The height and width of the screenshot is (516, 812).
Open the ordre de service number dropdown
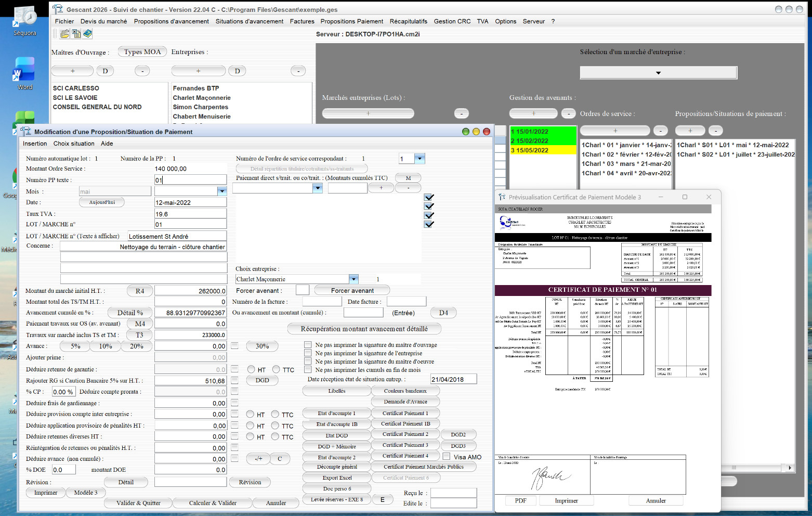420,158
